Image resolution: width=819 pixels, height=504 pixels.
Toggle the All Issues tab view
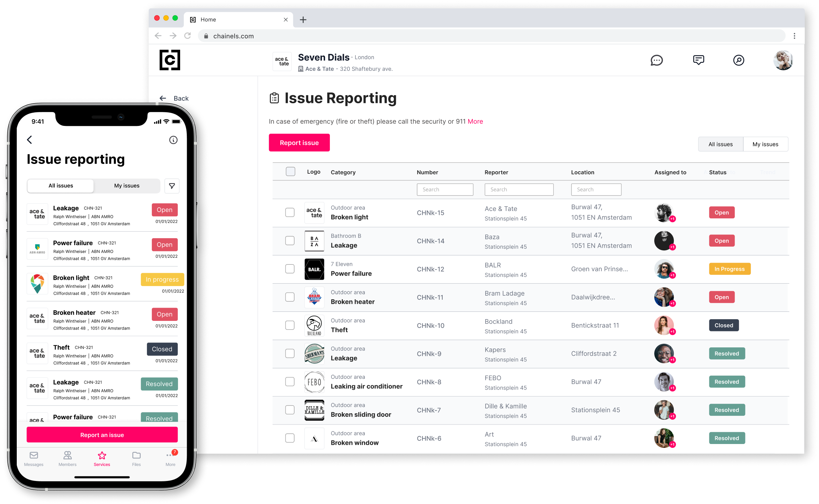pos(721,144)
